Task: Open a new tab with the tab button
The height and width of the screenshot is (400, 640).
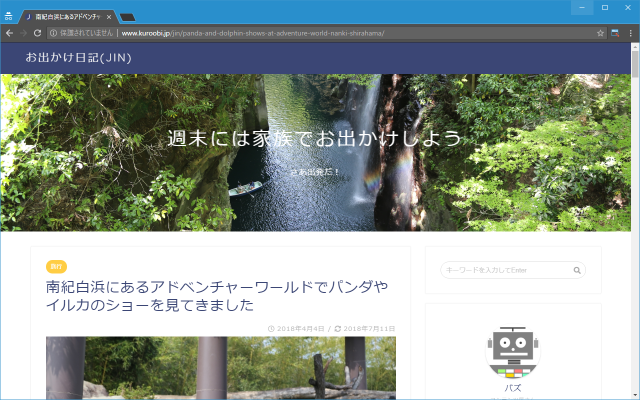Action: pos(127,17)
